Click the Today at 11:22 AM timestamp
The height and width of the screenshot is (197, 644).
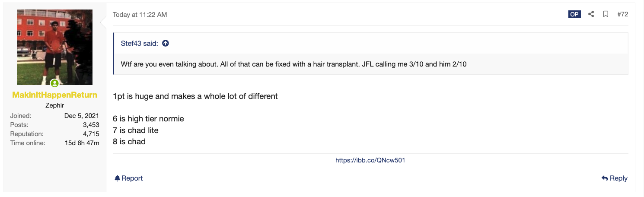coord(140,15)
